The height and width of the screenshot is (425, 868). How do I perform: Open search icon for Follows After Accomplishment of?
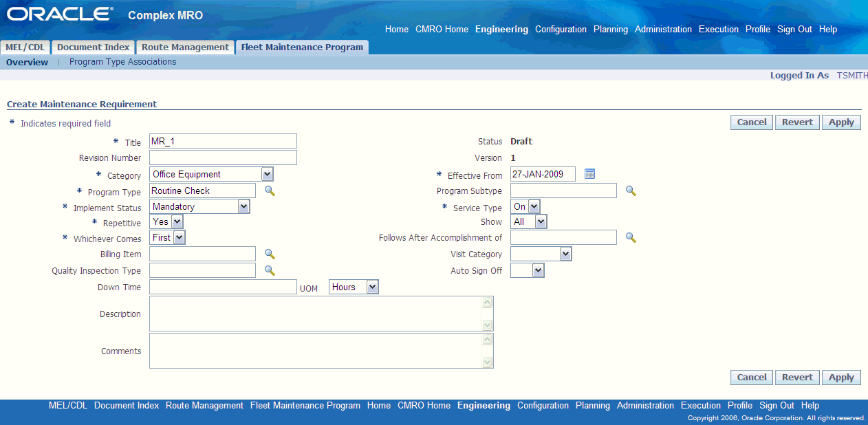pos(631,237)
